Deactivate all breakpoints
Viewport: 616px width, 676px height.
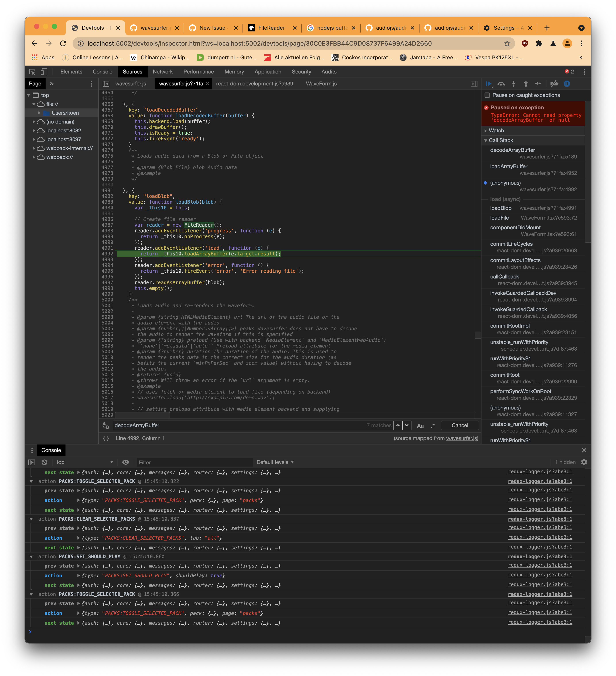pyautogui.click(x=554, y=84)
